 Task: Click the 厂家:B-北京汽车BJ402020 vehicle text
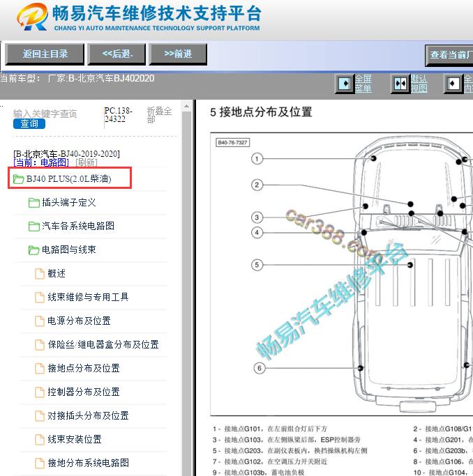tap(101, 78)
